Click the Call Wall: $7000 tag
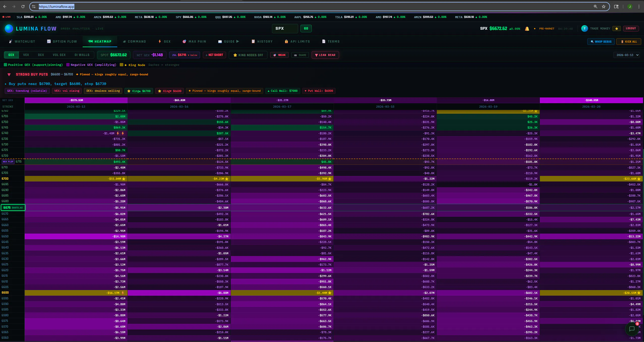Viewport: 644px width, 342px height. click(x=283, y=91)
